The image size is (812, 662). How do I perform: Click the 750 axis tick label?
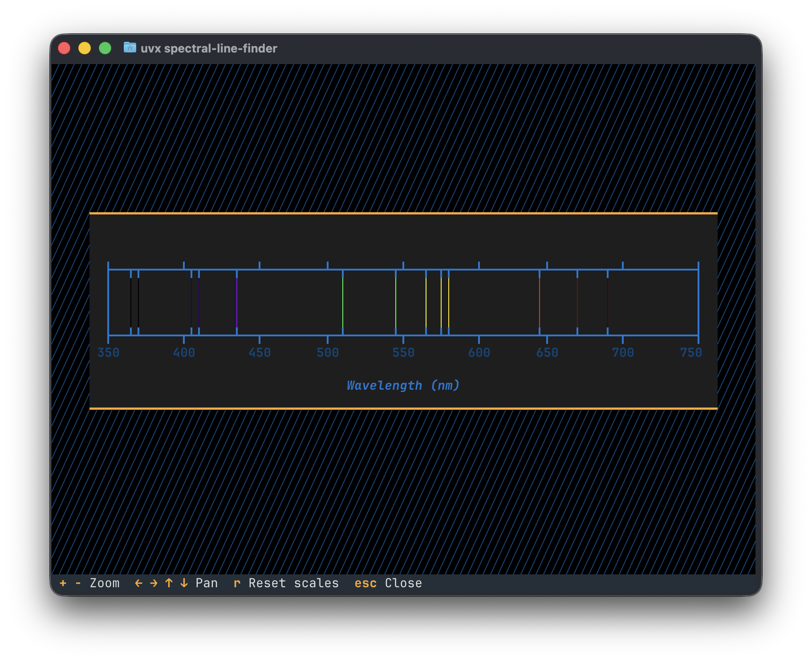691,353
